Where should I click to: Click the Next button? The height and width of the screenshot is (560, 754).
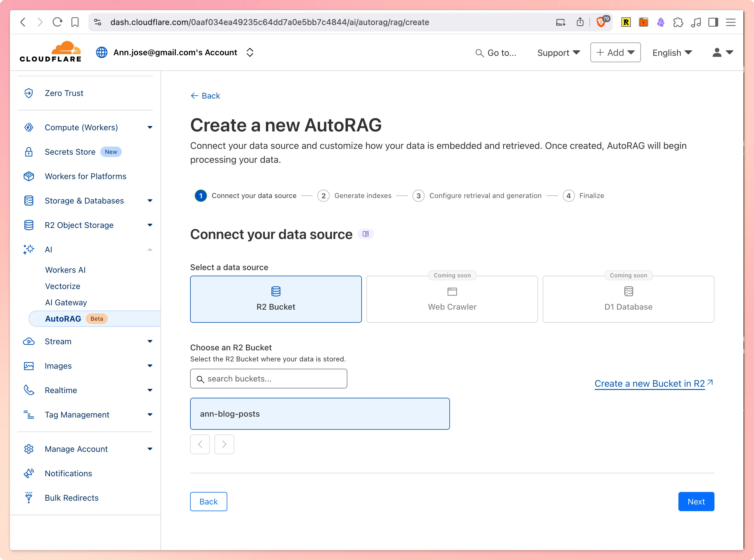coord(696,501)
